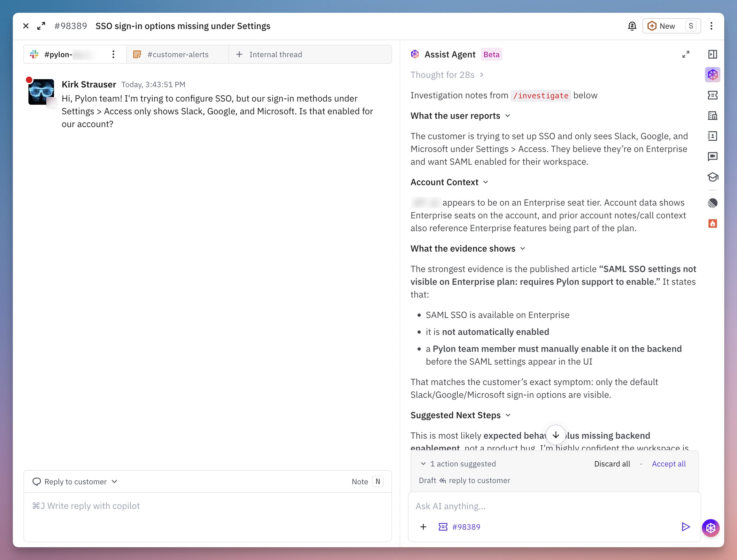Click the /investigate command tag
The image size is (737, 560).
[541, 96]
